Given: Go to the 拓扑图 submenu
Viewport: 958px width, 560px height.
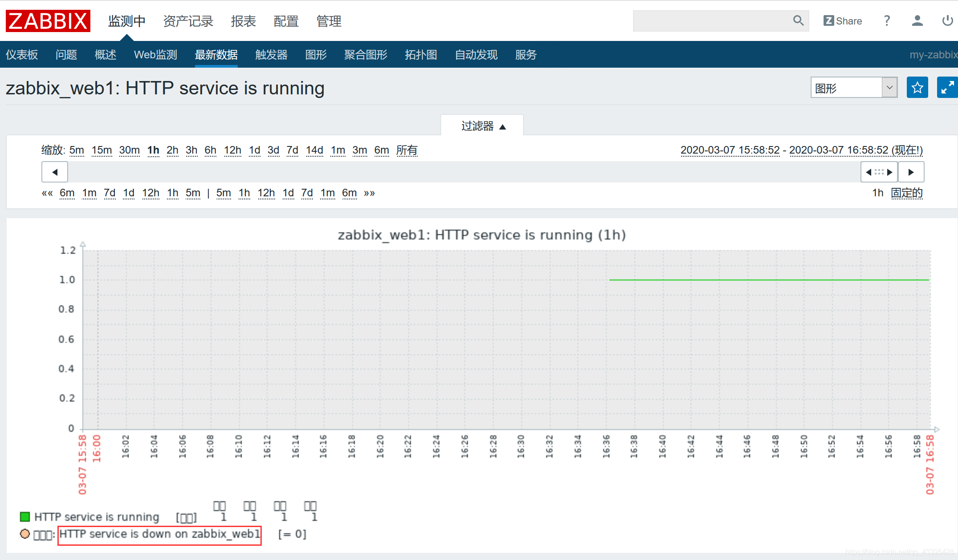Looking at the screenshot, I should pyautogui.click(x=421, y=55).
